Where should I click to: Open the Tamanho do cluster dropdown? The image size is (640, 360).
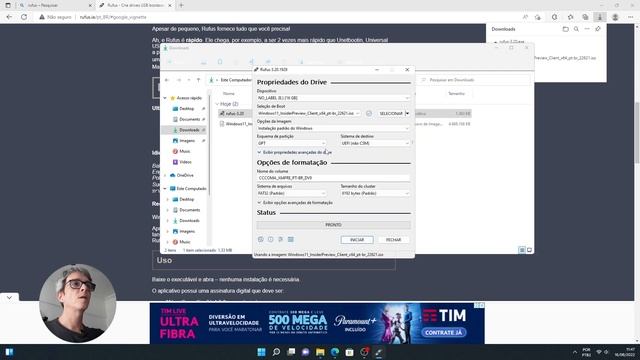pos(375,193)
